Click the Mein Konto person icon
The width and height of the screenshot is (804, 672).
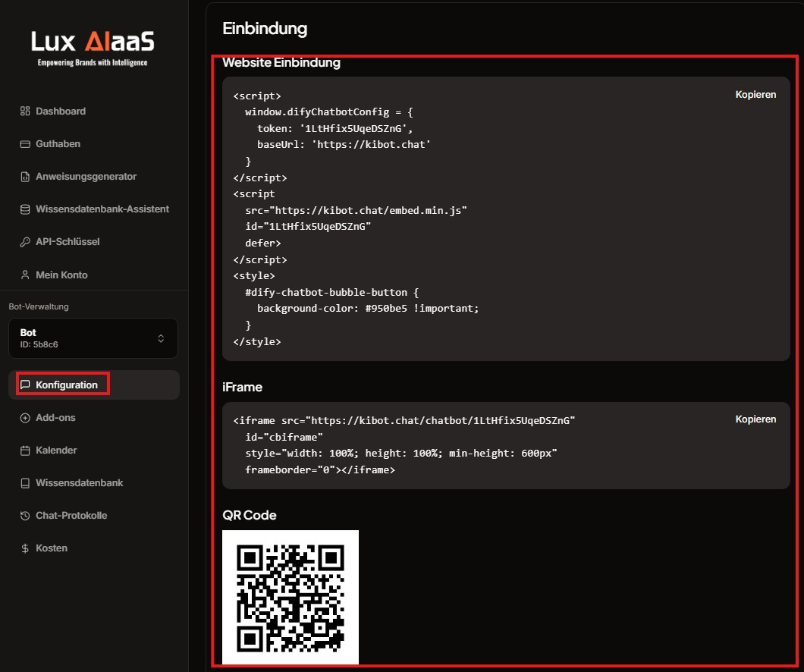(24, 275)
